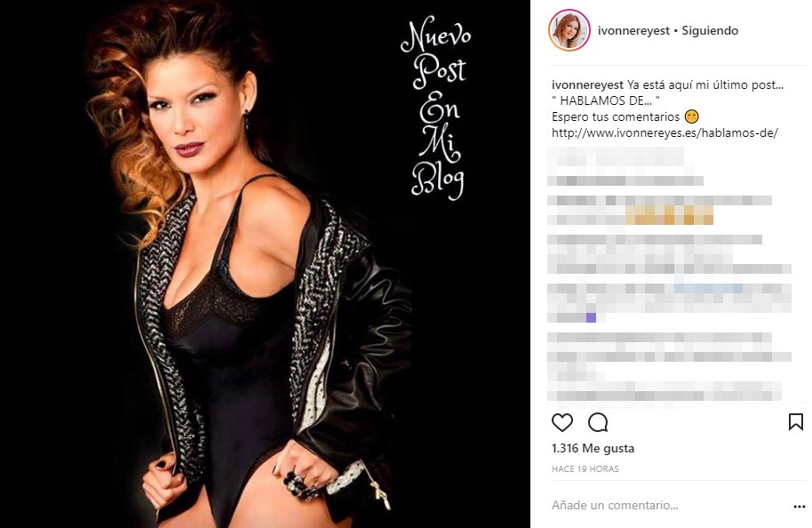Click blurred comment with purple emoji

coord(669,303)
